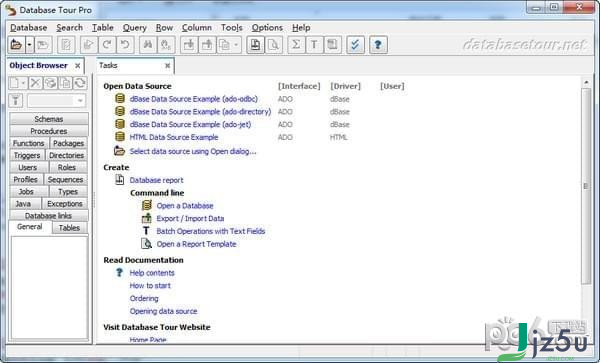Click the binoculars find toolbar icon
Screen dimensions: 600x363
[148, 45]
